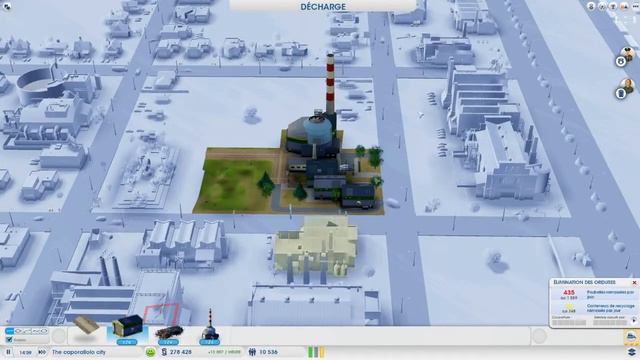Click the fast-forward speed button
Screen dimensions: 640x360
42,352
